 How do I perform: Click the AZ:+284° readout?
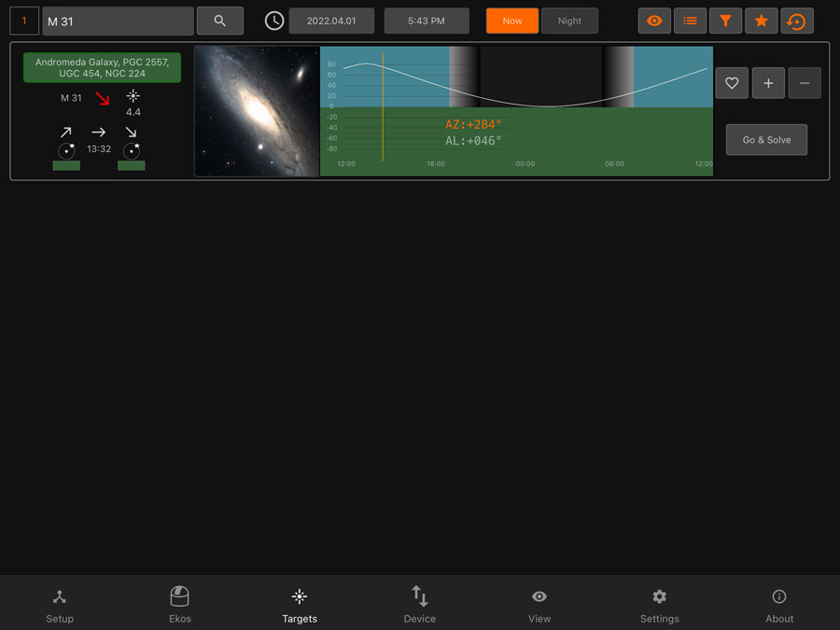click(473, 125)
